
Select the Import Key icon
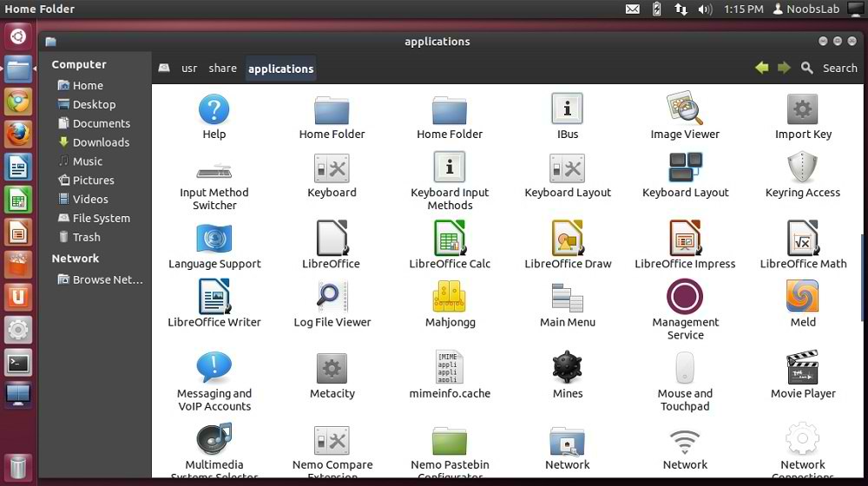(803, 109)
